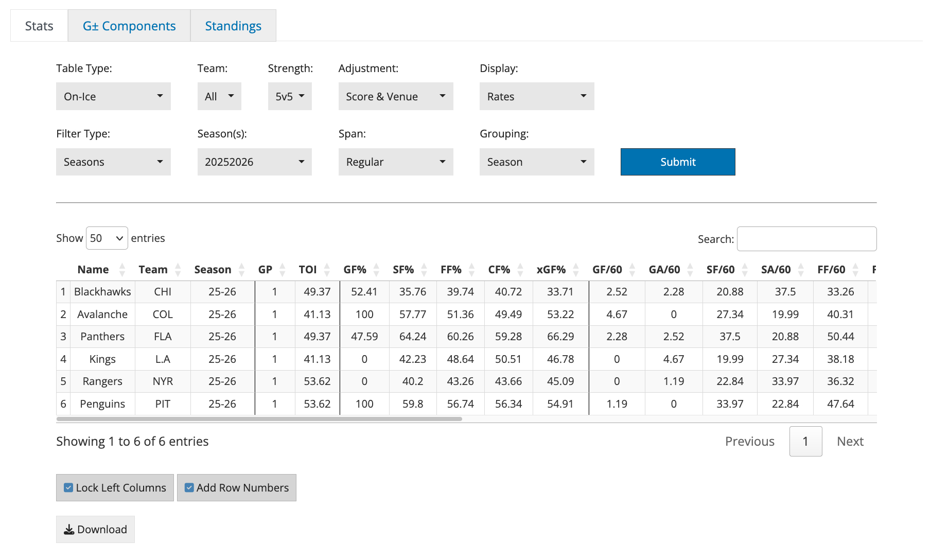Open the Standings tab
The width and height of the screenshot is (931, 560).
point(233,26)
